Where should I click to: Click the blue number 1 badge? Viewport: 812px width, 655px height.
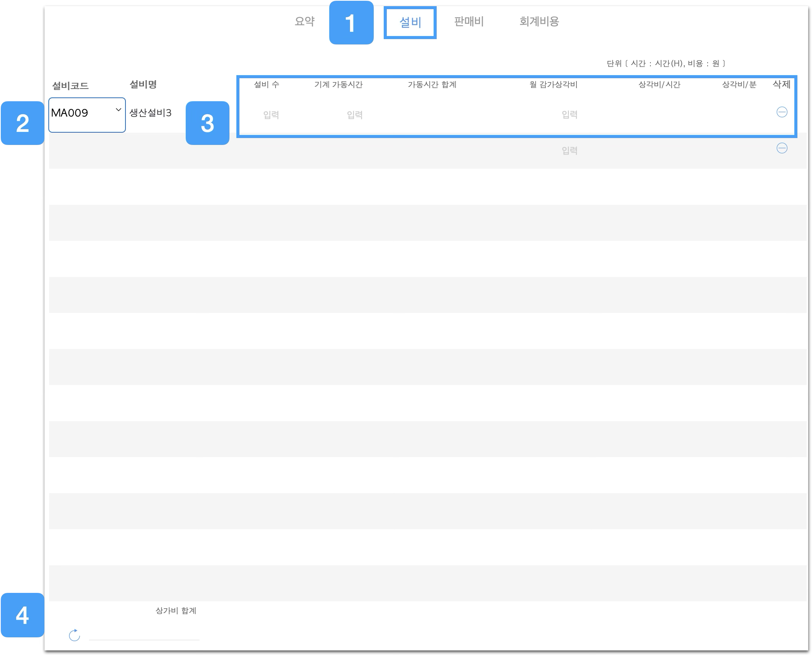tap(351, 23)
